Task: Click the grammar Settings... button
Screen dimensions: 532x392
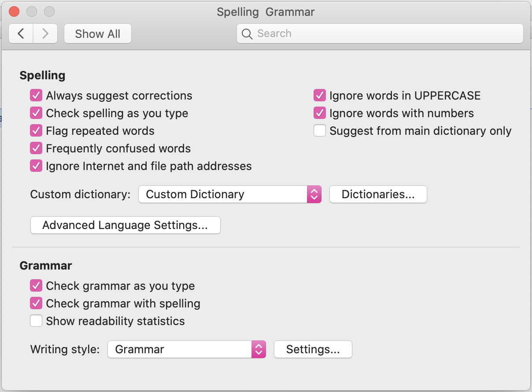Action: tap(313, 349)
